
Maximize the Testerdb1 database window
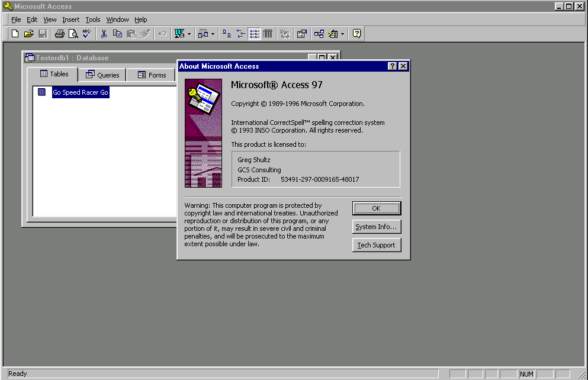(322, 57)
